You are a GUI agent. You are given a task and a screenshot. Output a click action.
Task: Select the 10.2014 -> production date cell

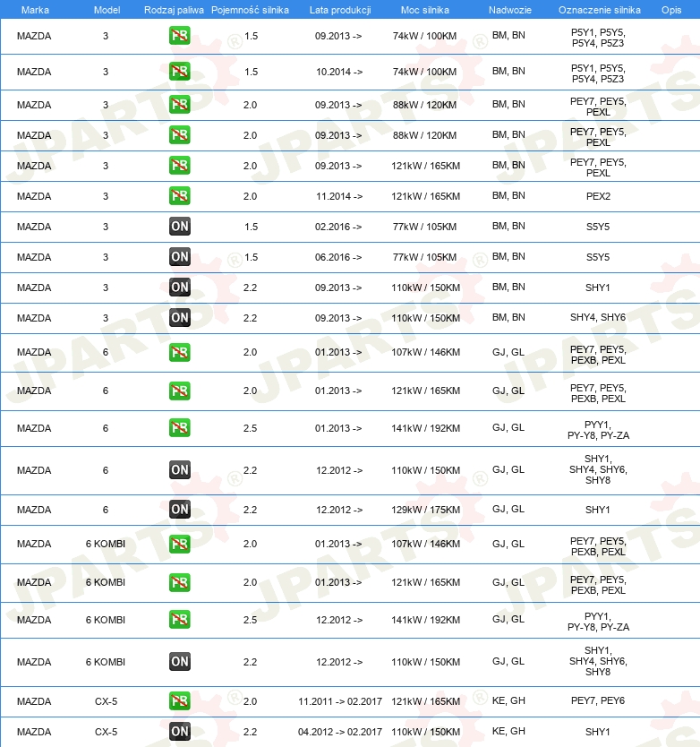pos(339,72)
